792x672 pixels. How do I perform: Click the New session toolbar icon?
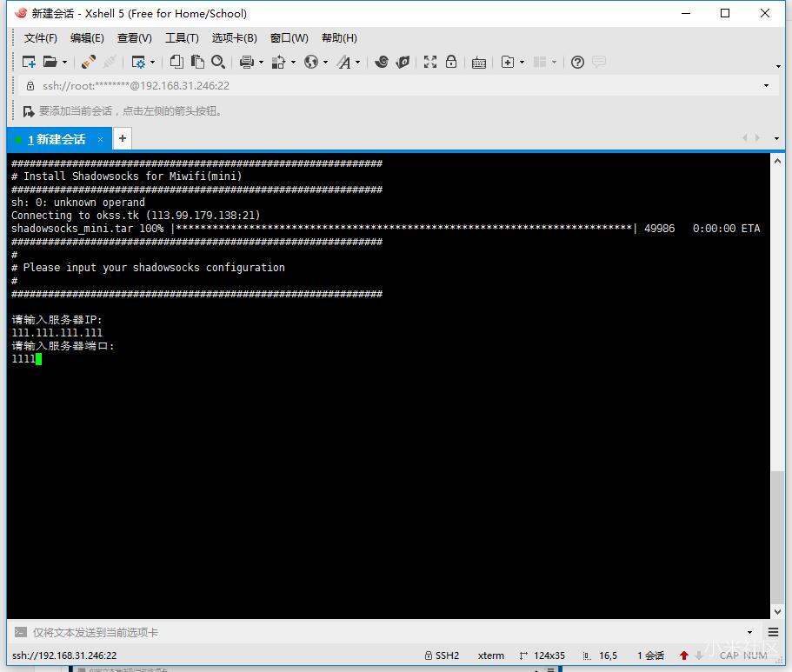tap(29, 62)
